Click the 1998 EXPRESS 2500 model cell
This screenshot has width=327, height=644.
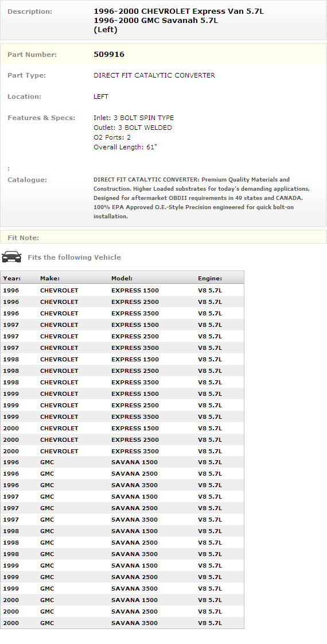(x=135, y=371)
